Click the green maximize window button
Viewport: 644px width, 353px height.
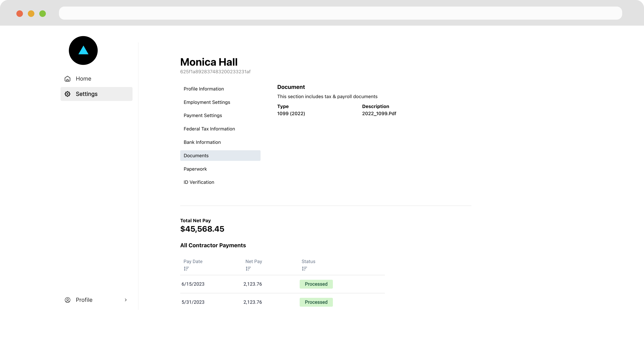(42, 13)
